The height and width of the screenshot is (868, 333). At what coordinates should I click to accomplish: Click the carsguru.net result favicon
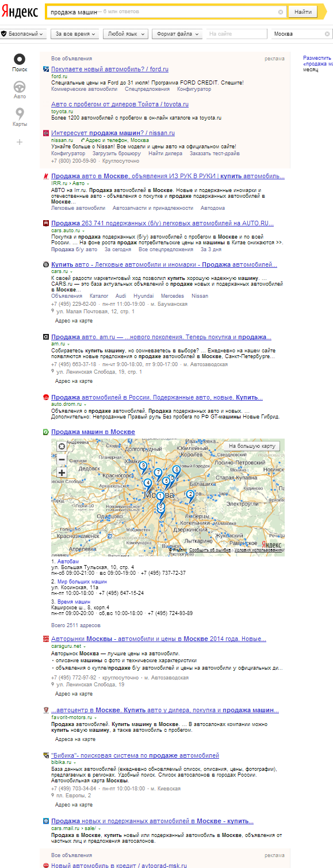tap(46, 639)
